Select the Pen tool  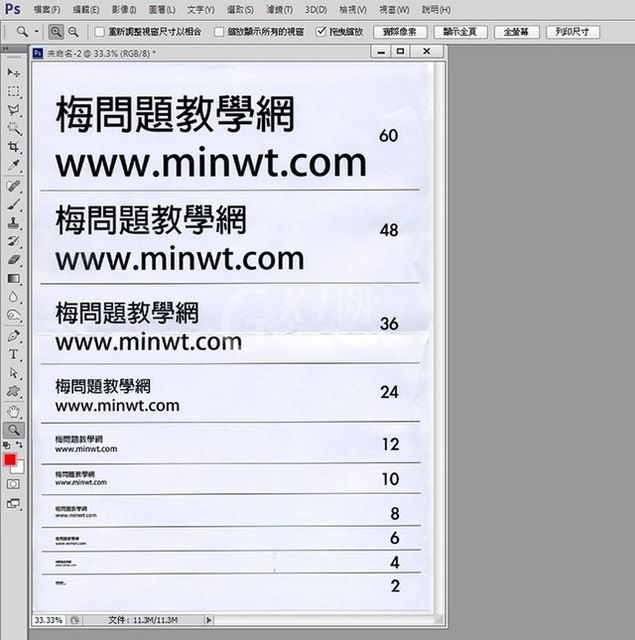[13, 336]
